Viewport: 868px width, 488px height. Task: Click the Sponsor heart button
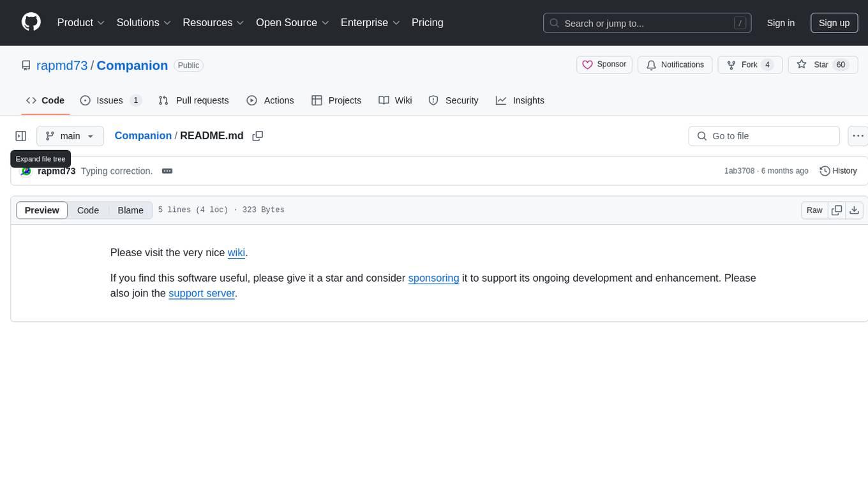click(x=604, y=65)
